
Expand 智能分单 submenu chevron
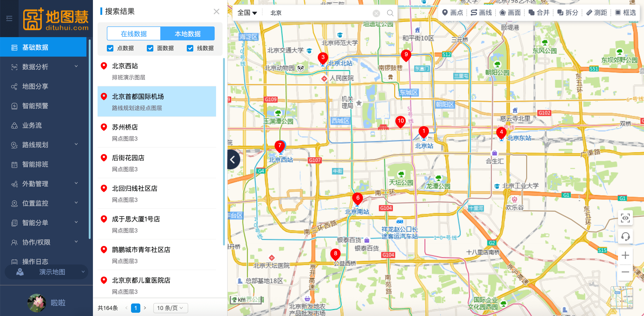click(76, 222)
